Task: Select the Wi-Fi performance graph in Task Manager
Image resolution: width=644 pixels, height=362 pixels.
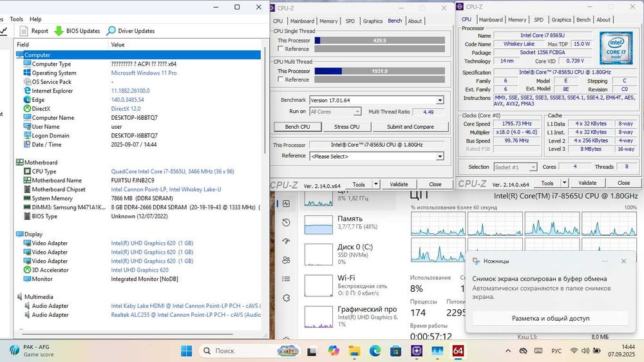Action: pyautogui.click(x=318, y=285)
